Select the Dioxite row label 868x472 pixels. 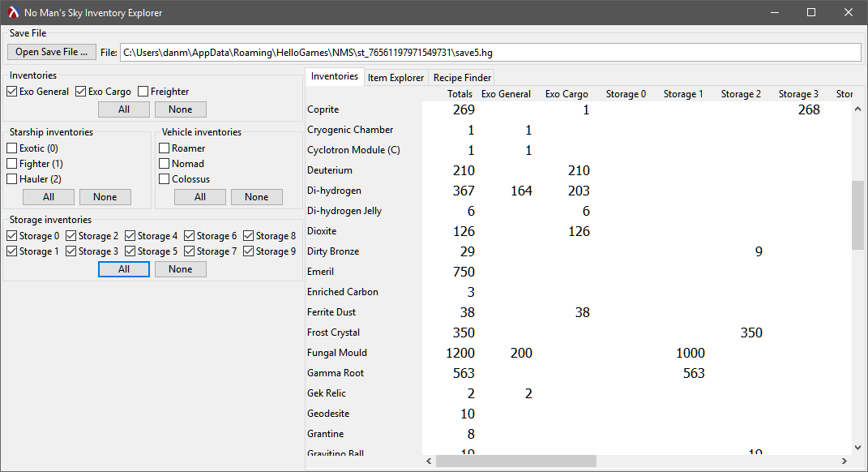point(323,231)
